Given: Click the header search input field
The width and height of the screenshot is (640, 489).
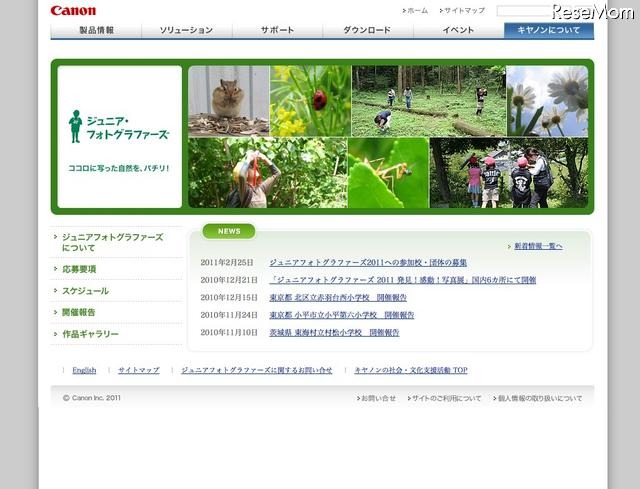Looking at the screenshot, I should point(524,11).
